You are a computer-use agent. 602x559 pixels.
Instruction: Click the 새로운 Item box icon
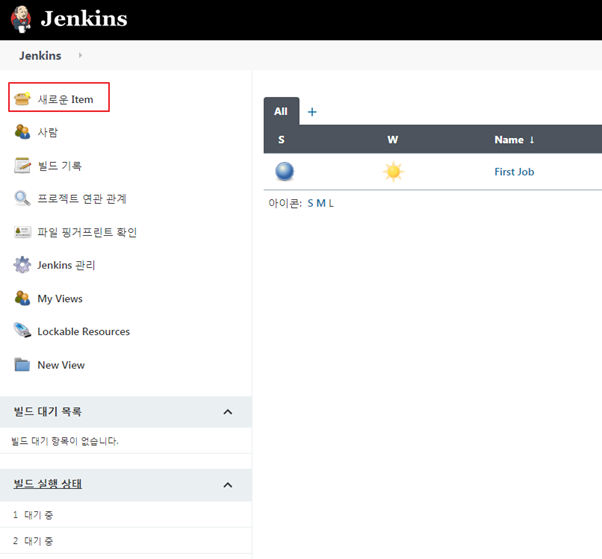[22, 99]
